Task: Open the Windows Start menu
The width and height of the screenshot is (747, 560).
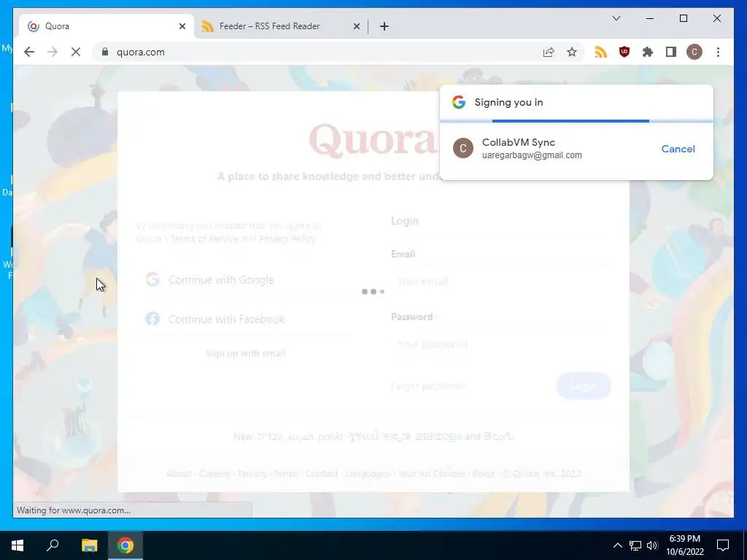Action: click(18, 545)
